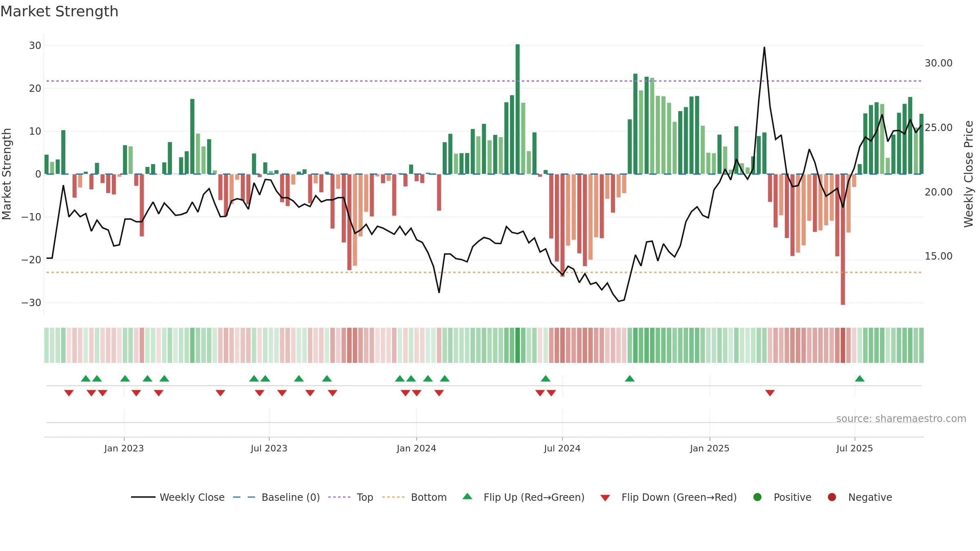
Task: Click the Weekly Close Price axis title
Action: tap(969, 174)
